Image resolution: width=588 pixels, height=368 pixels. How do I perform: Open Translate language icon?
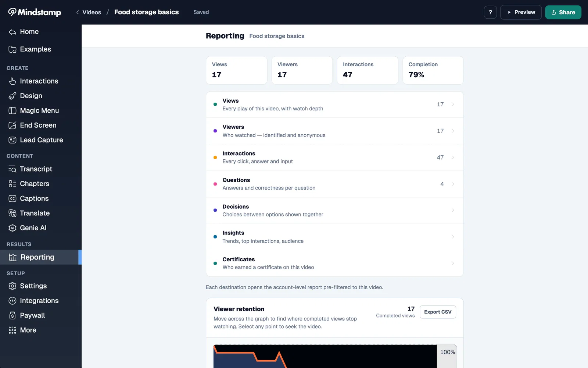12,213
